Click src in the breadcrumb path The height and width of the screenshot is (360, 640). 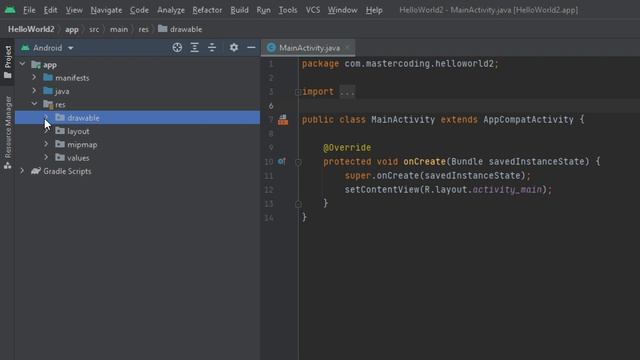pyautogui.click(x=94, y=29)
